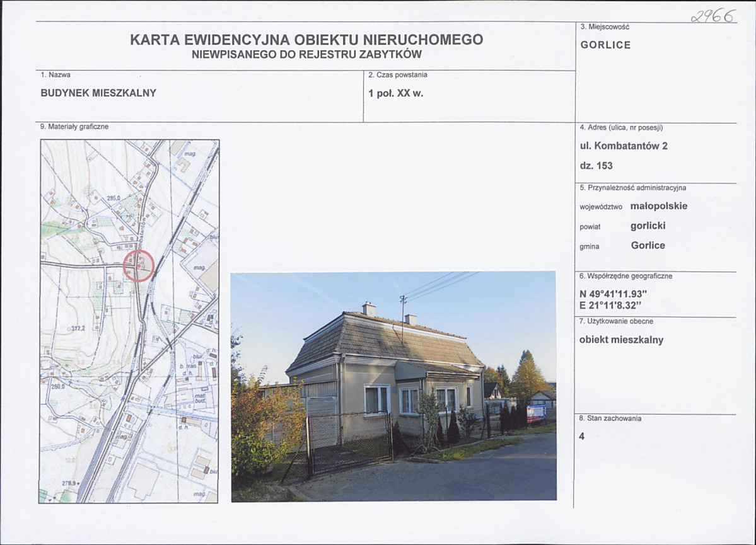Screen dimensions: 756x545
Task: Click the '6. Współrzędne geograficzne' label
Action: pyautogui.click(x=626, y=276)
